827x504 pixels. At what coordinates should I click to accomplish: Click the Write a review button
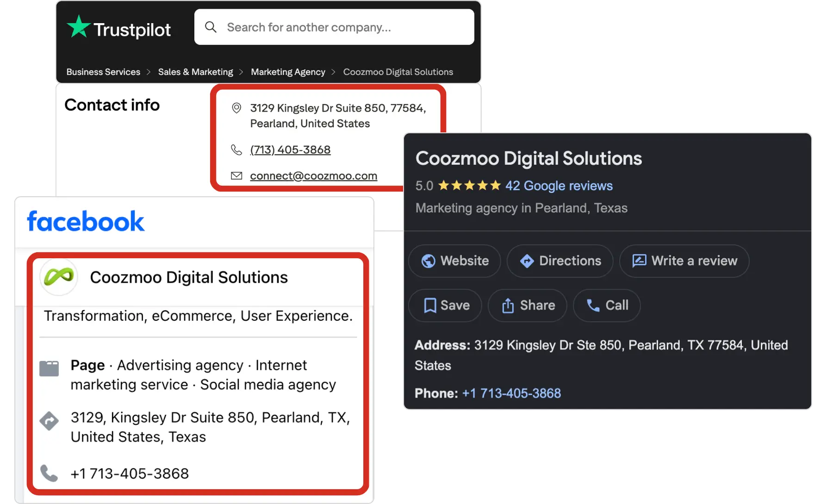point(684,261)
